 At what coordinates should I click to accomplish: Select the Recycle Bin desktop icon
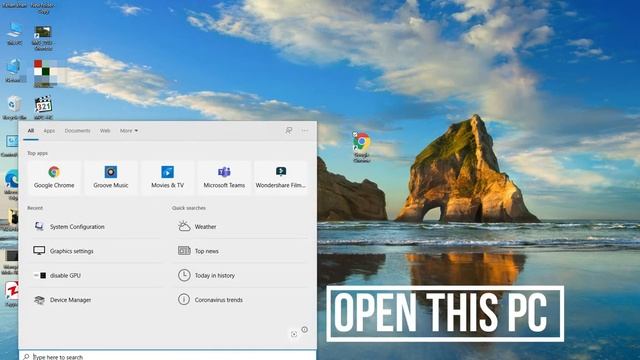point(14,107)
